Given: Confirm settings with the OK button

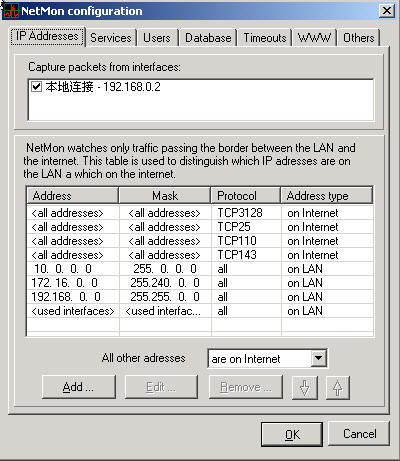Looking at the screenshot, I should click(292, 434).
